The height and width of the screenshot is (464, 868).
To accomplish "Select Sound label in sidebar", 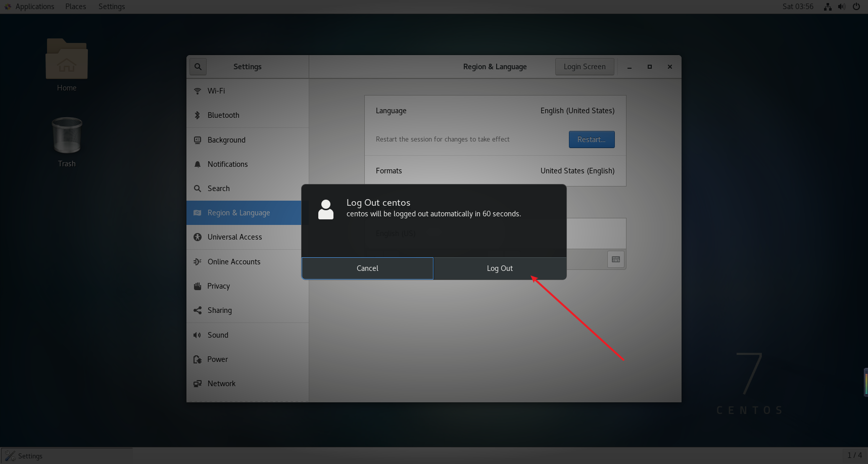I will (218, 335).
